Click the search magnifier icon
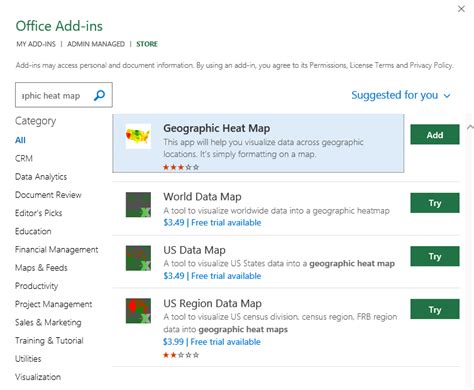 point(99,95)
